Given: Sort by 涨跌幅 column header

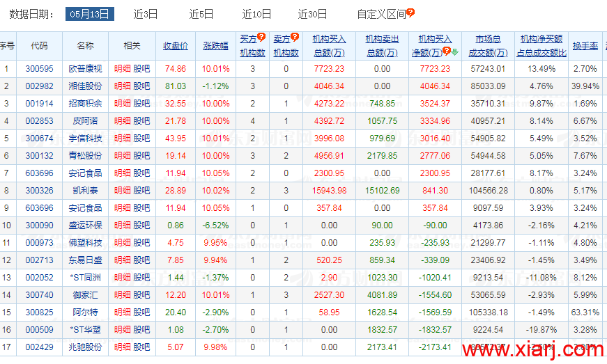Looking at the screenshot, I should [215, 46].
